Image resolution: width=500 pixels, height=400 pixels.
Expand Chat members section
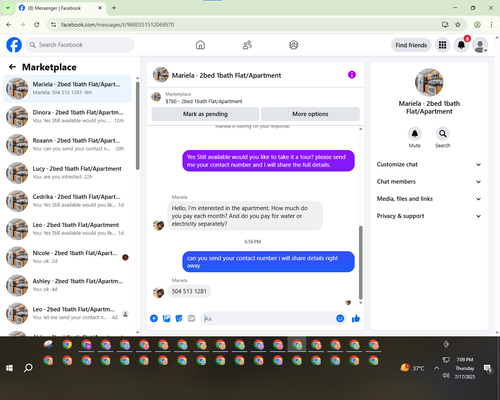(x=429, y=182)
